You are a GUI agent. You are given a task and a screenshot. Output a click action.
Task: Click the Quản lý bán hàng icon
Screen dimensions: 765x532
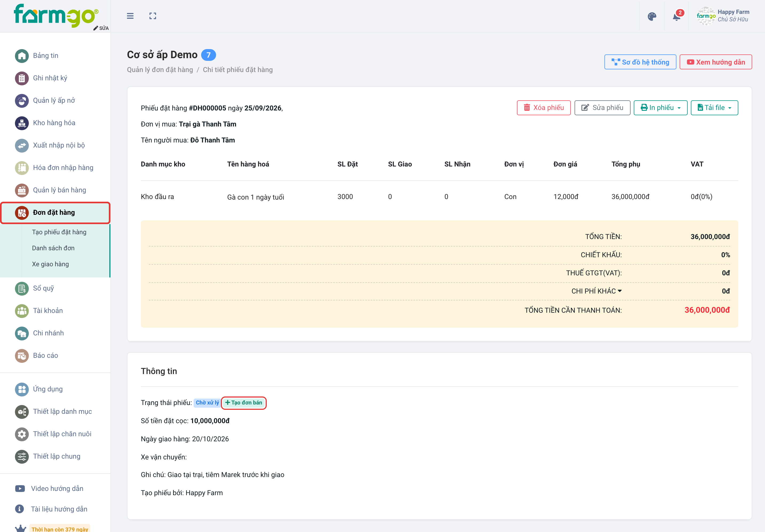tap(22, 190)
